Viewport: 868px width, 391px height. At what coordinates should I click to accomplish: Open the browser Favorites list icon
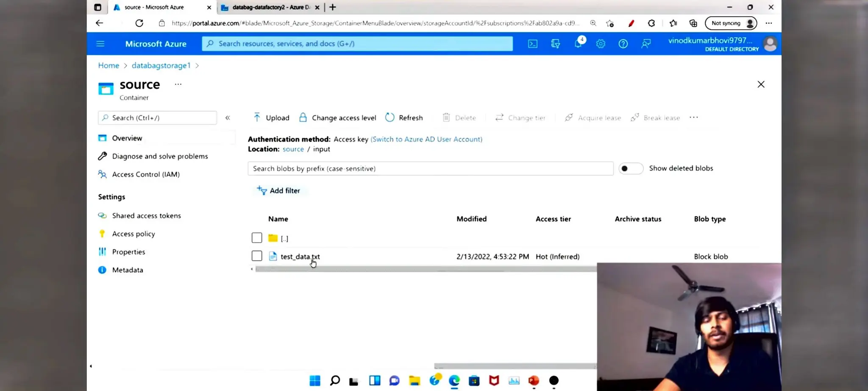click(x=673, y=23)
